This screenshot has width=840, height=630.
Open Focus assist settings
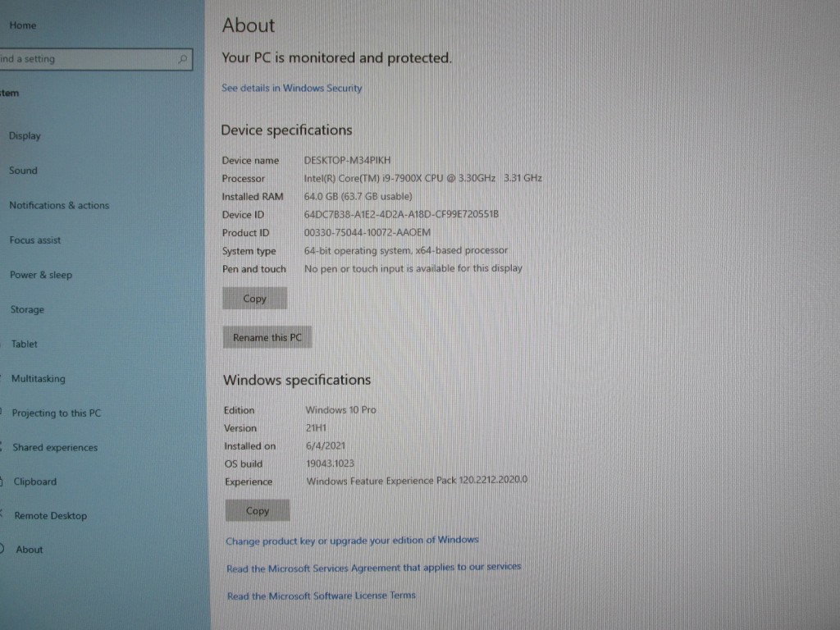(34, 240)
